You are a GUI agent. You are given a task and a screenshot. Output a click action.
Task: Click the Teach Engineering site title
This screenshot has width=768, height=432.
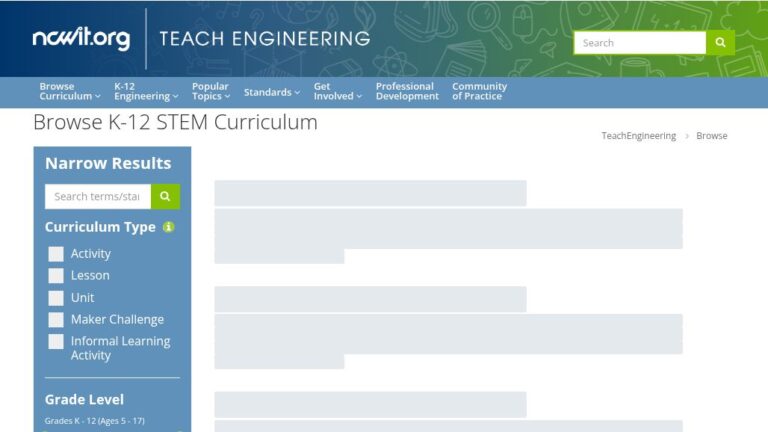point(264,39)
